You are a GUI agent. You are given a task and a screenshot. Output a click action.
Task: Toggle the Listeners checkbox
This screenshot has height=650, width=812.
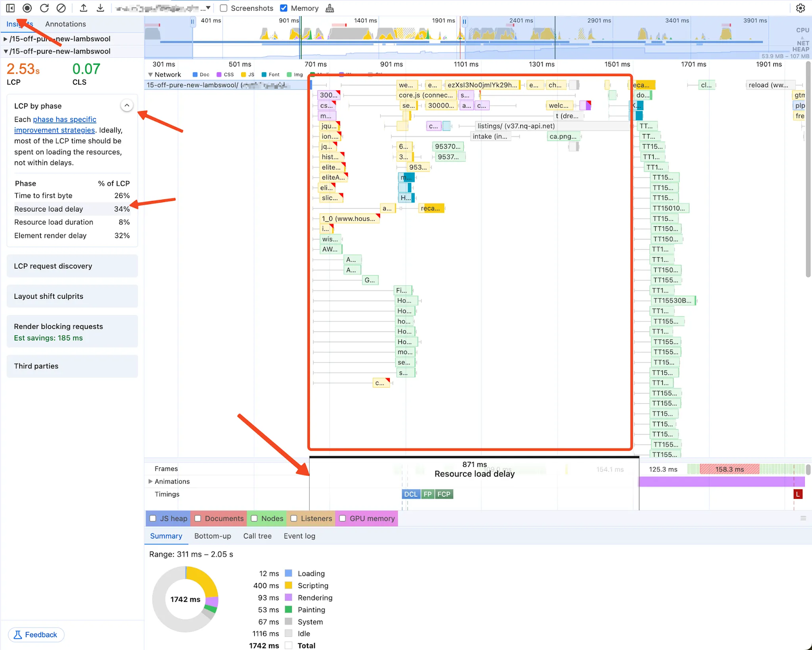click(294, 519)
